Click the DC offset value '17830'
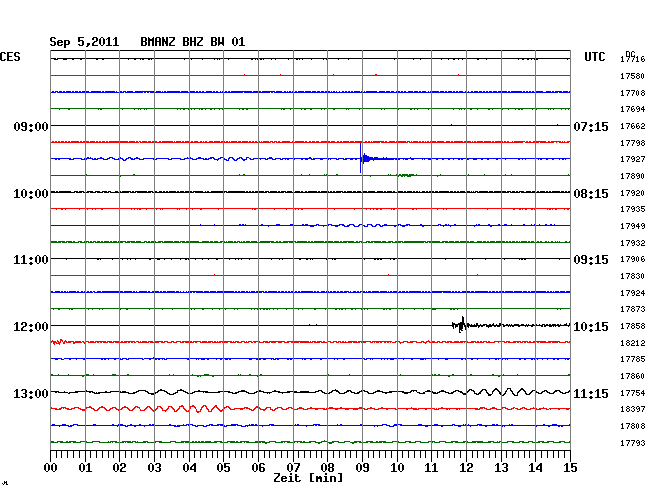Viewport: 650px width, 494px height. [633, 276]
